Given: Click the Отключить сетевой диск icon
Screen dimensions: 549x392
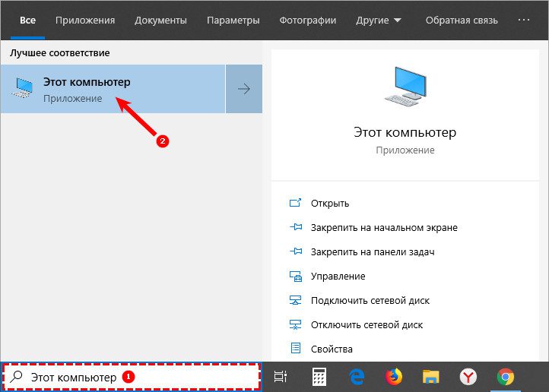Looking at the screenshot, I should click(x=295, y=324).
